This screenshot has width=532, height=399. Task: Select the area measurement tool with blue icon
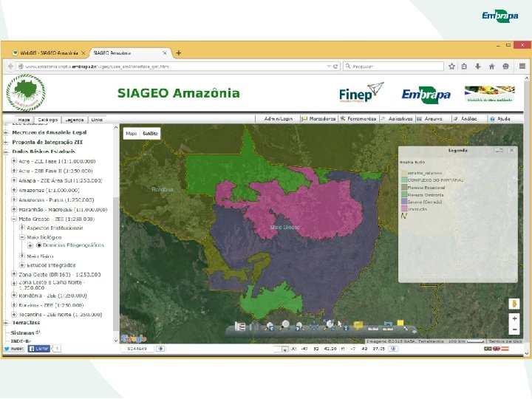click(x=388, y=326)
